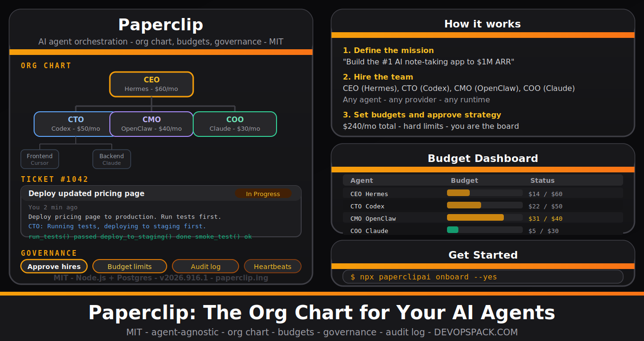Click the '$14 / $60' status value
Viewport: 644px width, 341px height.
[x=546, y=194]
